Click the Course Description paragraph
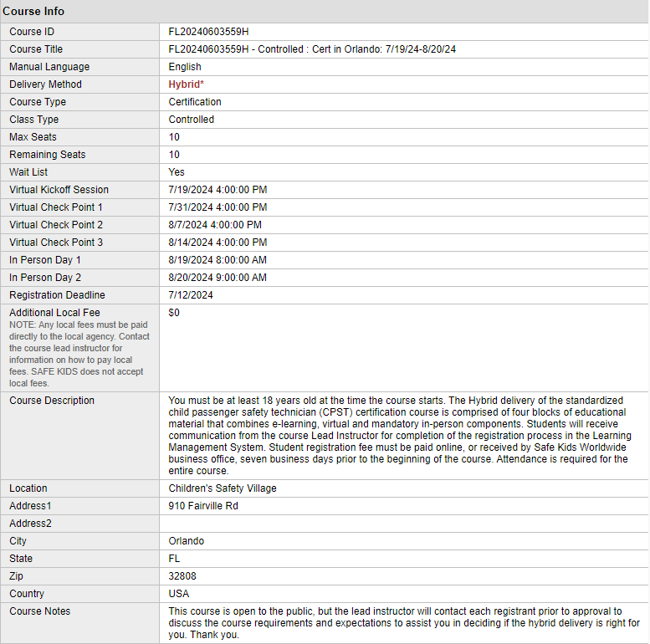Screen dimensions: 650x644 coord(400,436)
